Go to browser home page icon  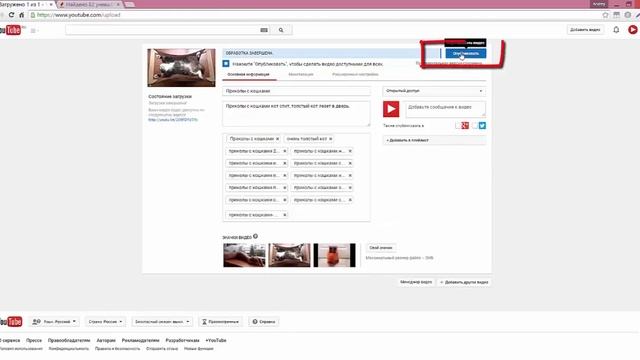(22, 15)
